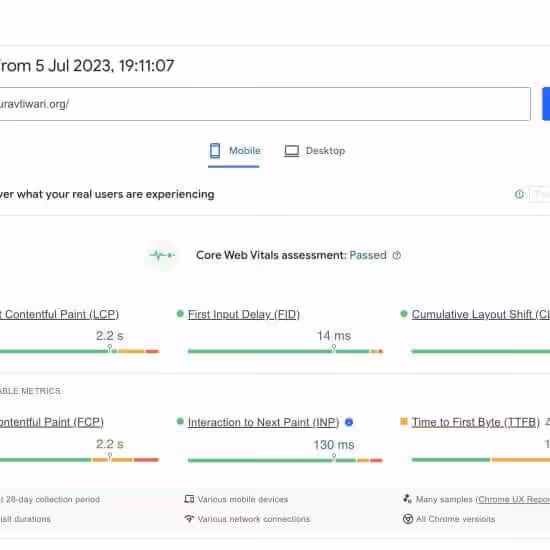
Task: Click the Various mobile devices icon
Action: click(189, 499)
